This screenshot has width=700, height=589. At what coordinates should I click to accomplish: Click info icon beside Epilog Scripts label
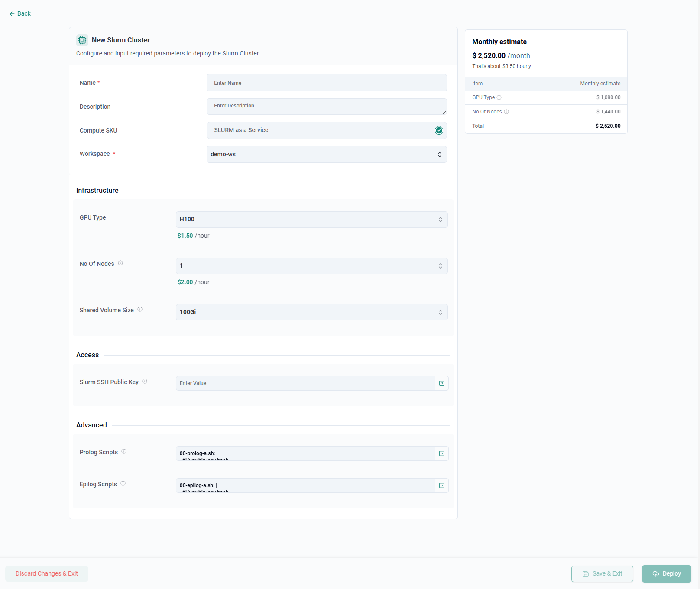coord(123,484)
